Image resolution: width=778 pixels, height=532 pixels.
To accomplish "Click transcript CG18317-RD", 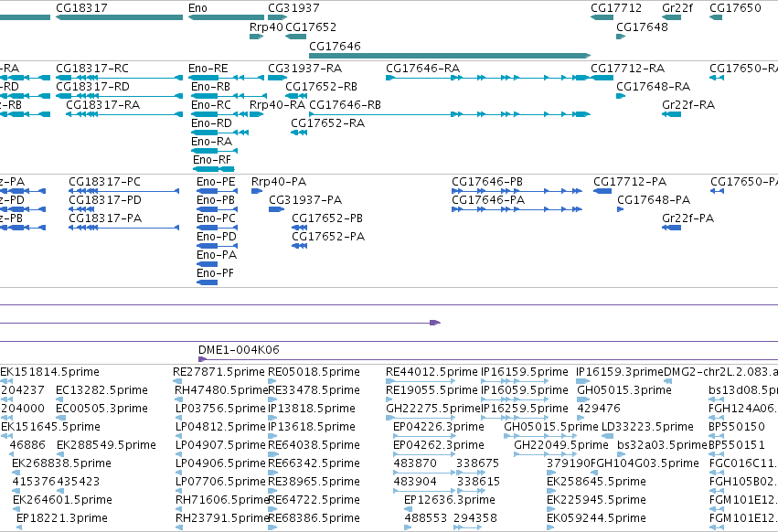I will coord(92,86).
